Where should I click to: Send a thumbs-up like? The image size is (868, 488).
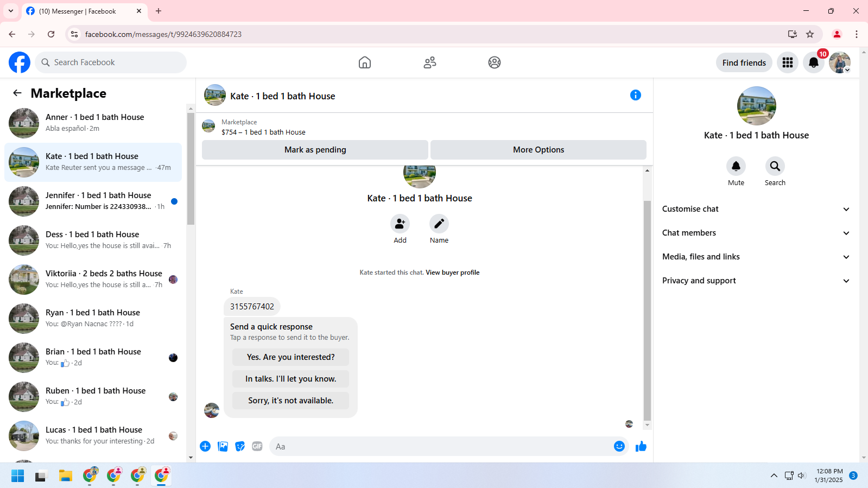pyautogui.click(x=641, y=446)
